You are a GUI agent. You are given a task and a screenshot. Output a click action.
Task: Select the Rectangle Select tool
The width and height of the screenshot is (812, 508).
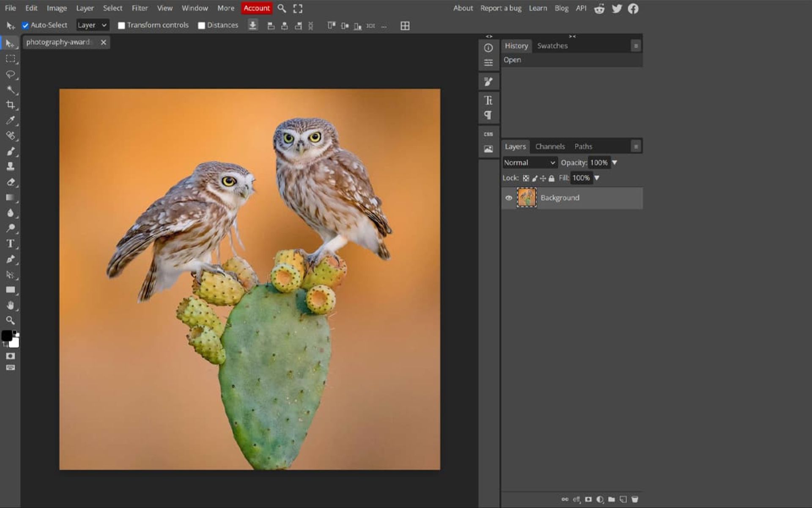point(10,59)
